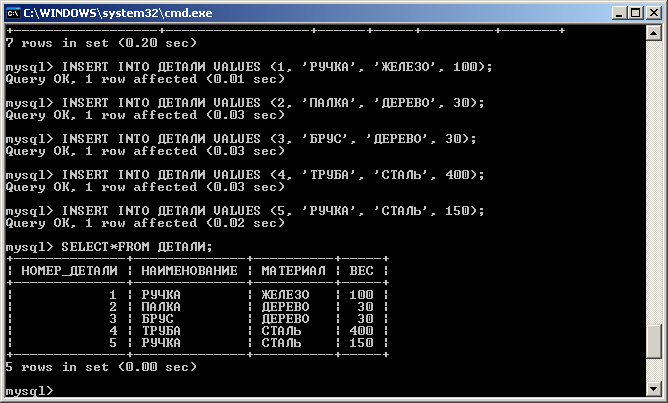
Task: Click the INSERT statement with 'БРУС'
Action: (x=241, y=139)
